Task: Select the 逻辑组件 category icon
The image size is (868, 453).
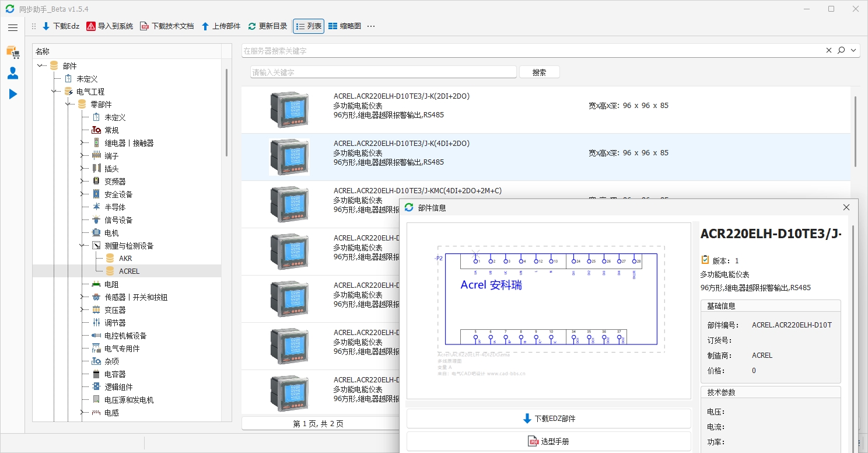Action: [96, 387]
